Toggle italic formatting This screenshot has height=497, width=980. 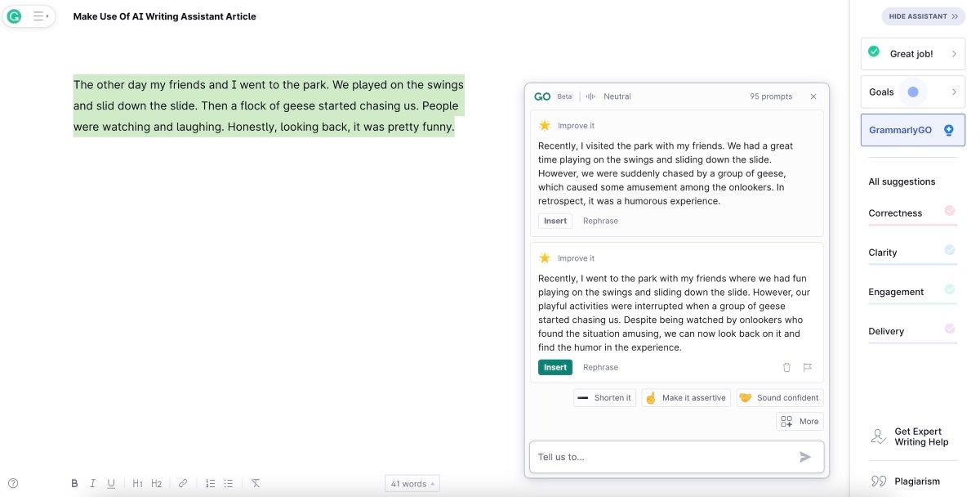click(x=93, y=483)
